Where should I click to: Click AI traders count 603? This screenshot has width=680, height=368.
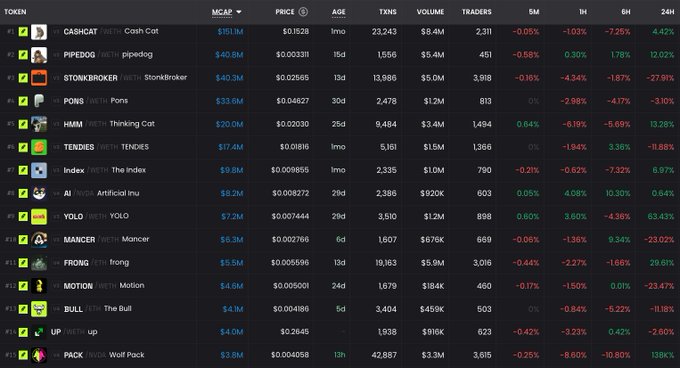point(484,193)
